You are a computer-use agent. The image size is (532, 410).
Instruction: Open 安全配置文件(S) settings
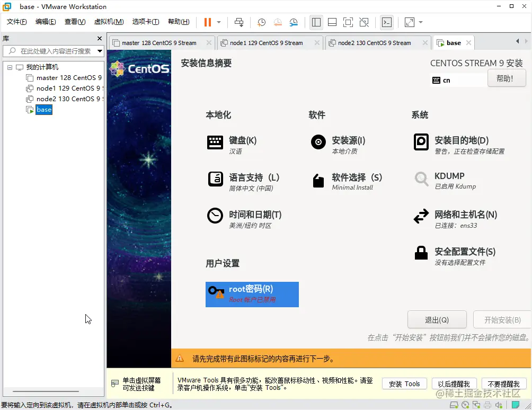[455, 256]
